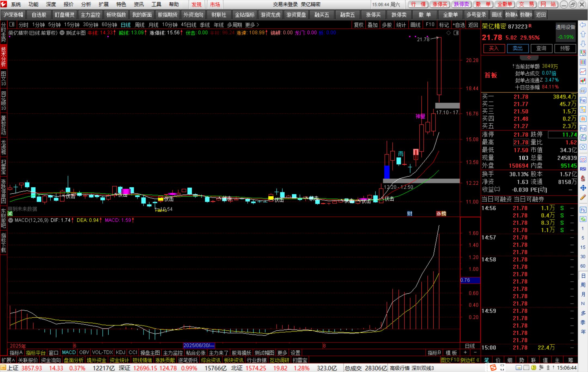Click the RSI indicator icon
The width and height of the screenshot is (588, 372).
583,169
